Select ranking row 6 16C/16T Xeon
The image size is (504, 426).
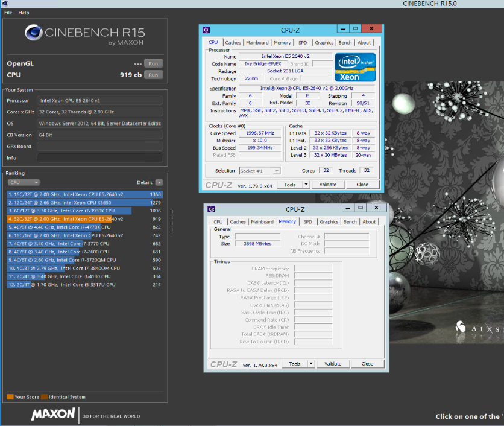pos(84,235)
